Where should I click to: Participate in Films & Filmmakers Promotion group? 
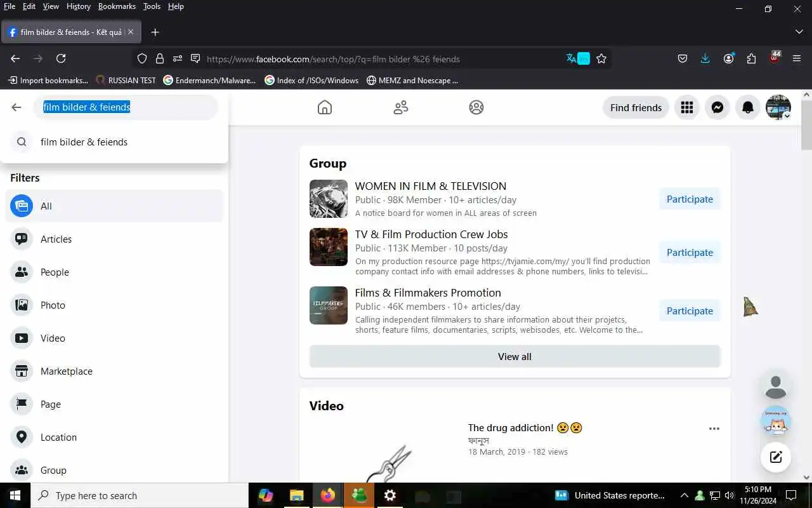(690, 311)
